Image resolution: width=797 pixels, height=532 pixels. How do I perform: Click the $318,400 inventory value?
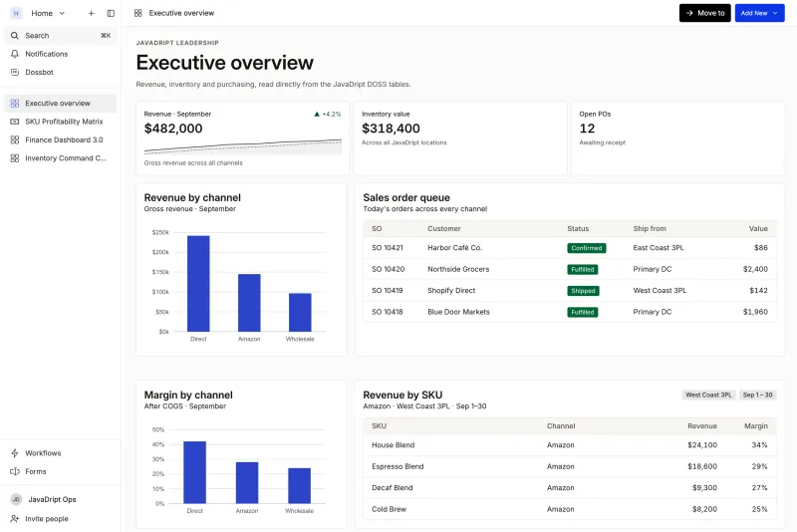[391, 129]
